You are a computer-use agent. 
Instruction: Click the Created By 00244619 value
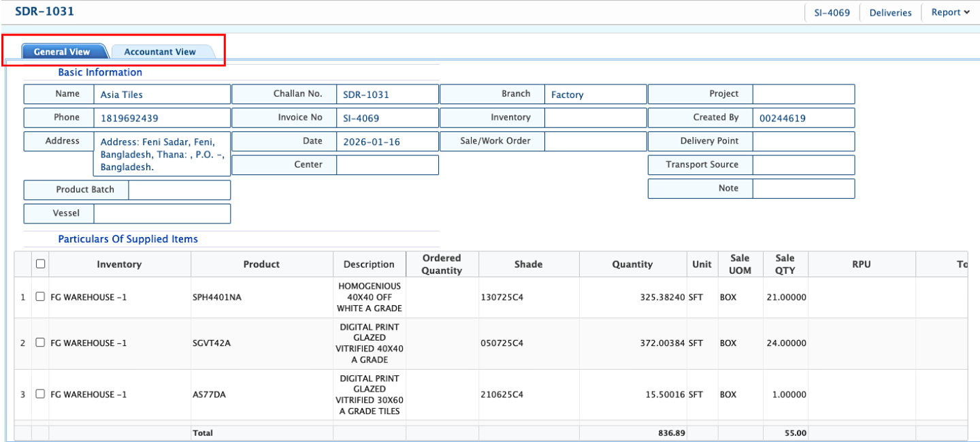coord(783,118)
